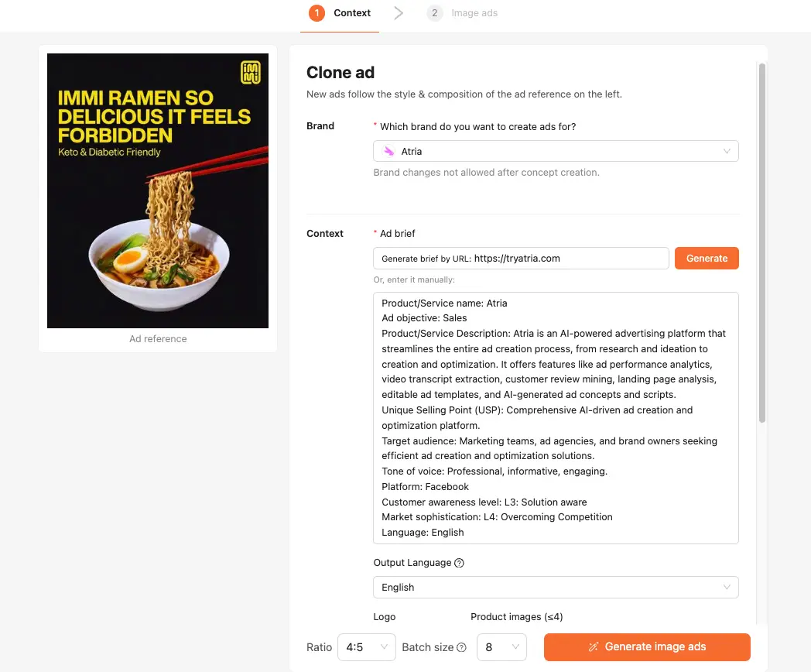Click the Generate image ads button text
Image resolution: width=811 pixels, height=672 pixels.
coord(655,647)
